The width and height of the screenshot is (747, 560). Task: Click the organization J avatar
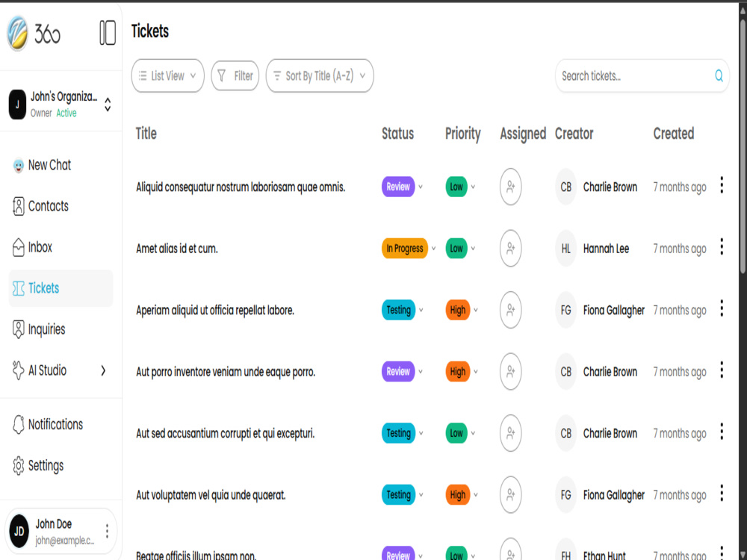click(x=17, y=105)
